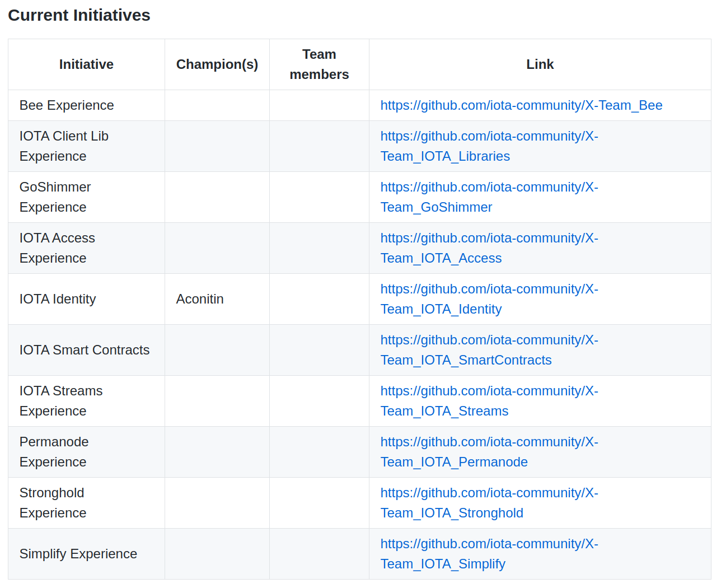The image size is (721, 588).
Task: Click the 'Team members' column header
Action: 319,64
